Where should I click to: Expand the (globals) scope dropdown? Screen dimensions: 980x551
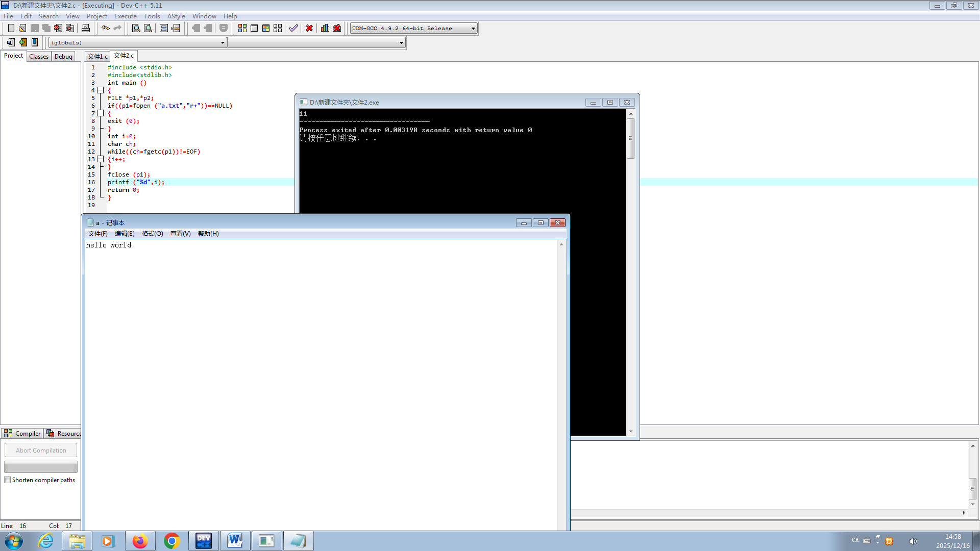click(x=223, y=43)
